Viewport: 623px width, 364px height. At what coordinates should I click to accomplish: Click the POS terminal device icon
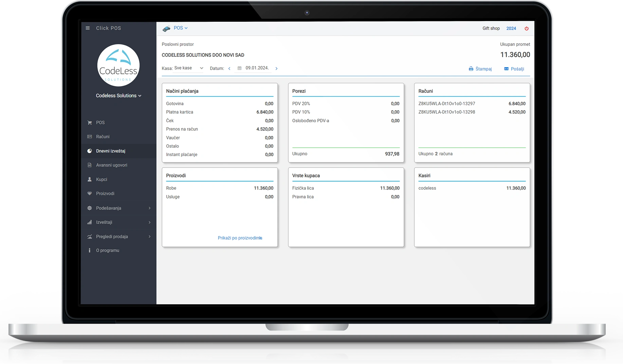(x=166, y=28)
